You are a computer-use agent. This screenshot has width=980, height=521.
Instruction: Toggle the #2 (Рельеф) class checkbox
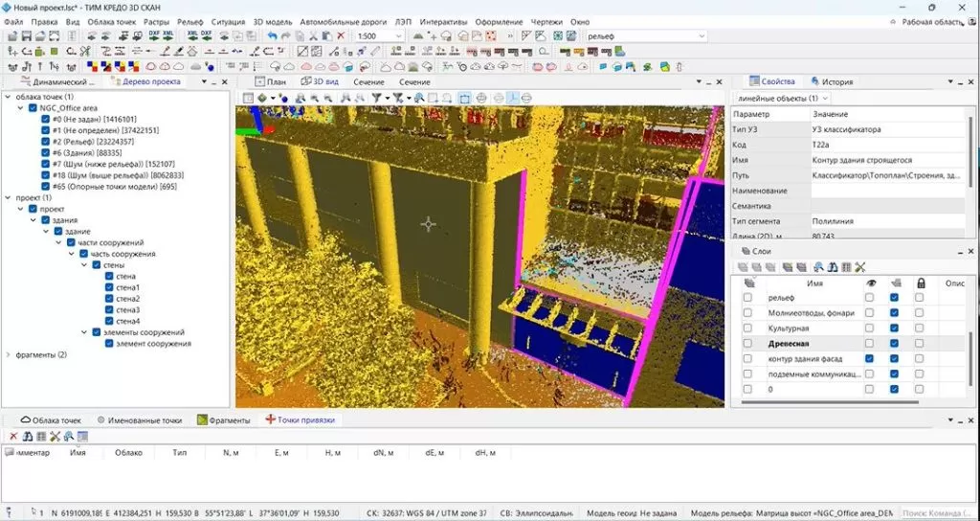46,142
